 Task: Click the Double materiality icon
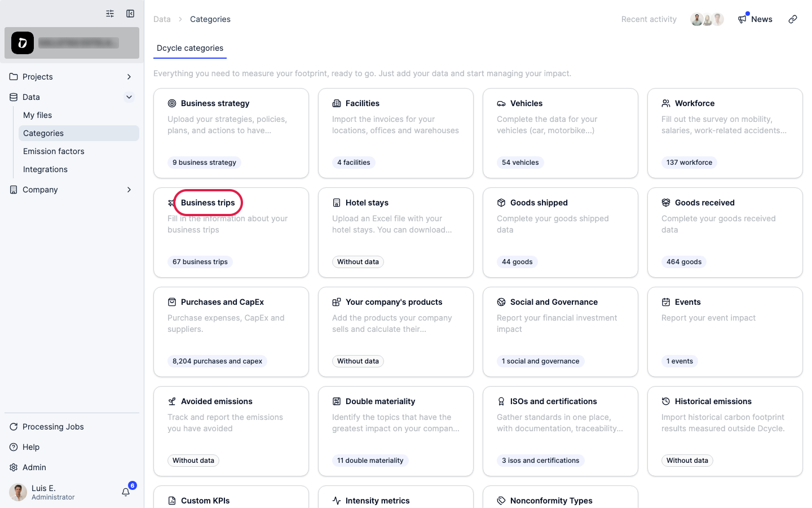point(337,401)
